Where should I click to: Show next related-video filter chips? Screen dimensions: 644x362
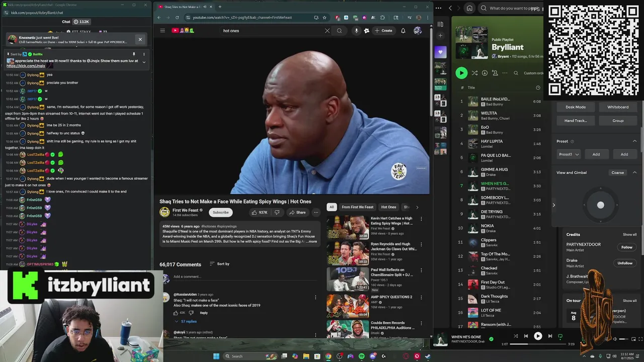point(417,207)
